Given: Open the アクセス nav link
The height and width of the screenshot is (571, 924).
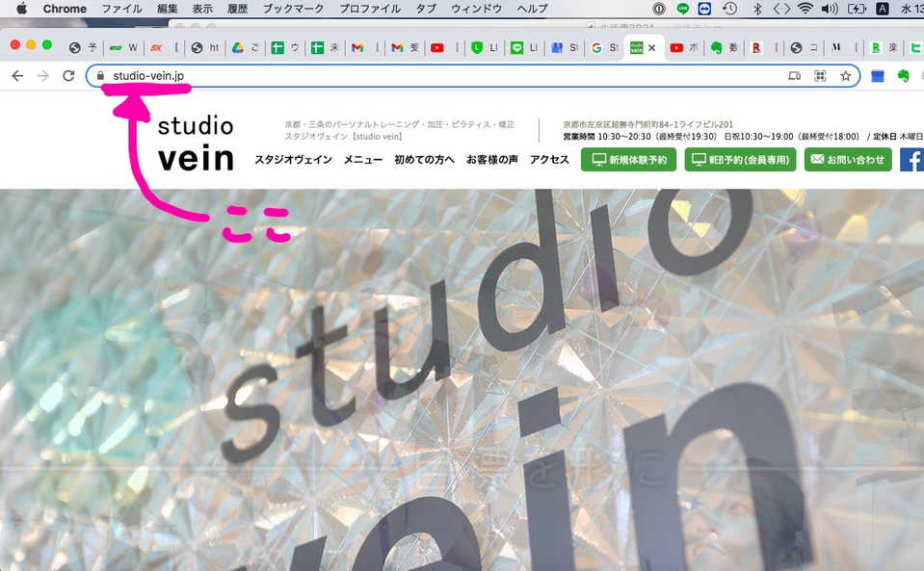Looking at the screenshot, I should point(549,160).
